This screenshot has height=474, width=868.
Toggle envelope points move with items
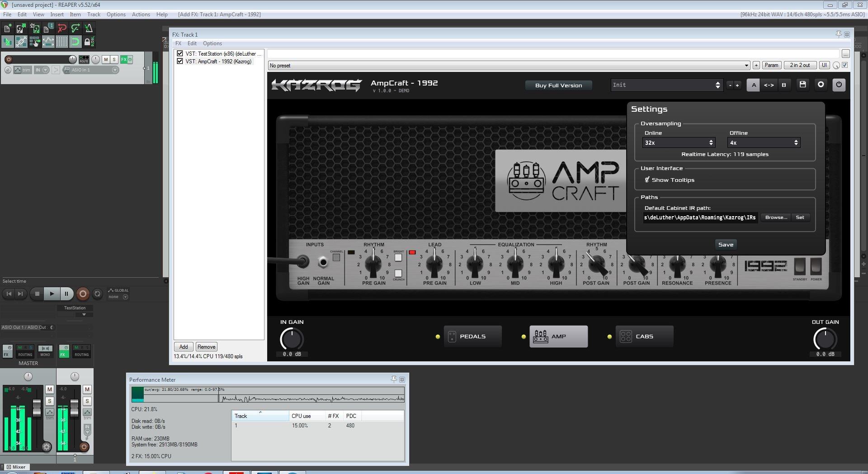click(48, 42)
